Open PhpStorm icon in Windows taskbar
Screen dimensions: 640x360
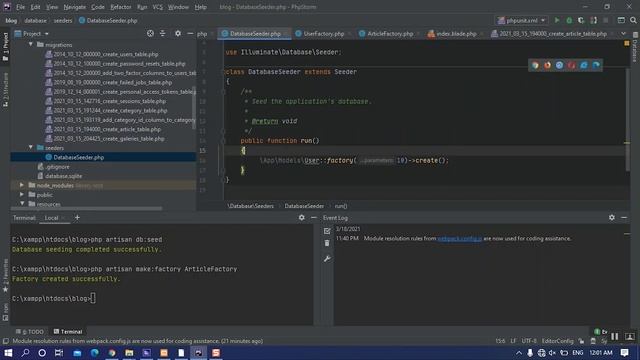[x=198, y=353]
